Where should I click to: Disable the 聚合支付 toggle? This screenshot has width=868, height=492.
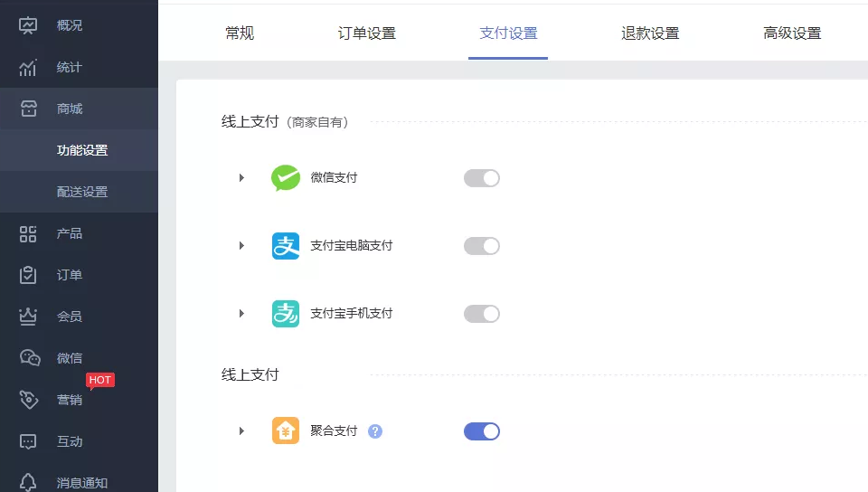pyautogui.click(x=482, y=431)
